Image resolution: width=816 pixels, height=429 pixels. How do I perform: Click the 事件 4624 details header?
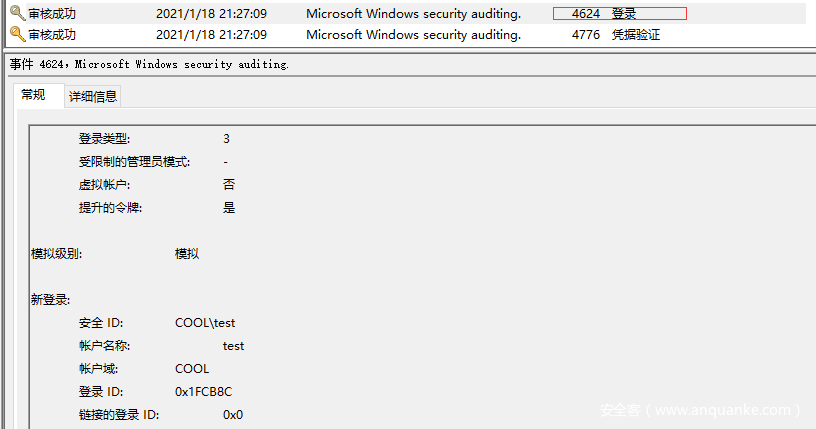[149, 65]
